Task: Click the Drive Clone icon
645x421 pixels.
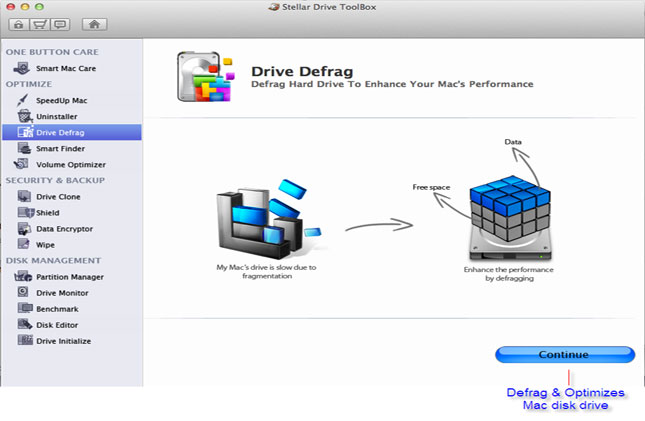Action: [x=24, y=196]
